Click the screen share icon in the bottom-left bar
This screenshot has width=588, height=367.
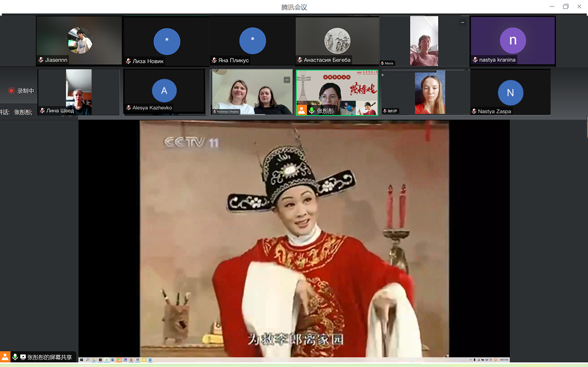coord(23,357)
